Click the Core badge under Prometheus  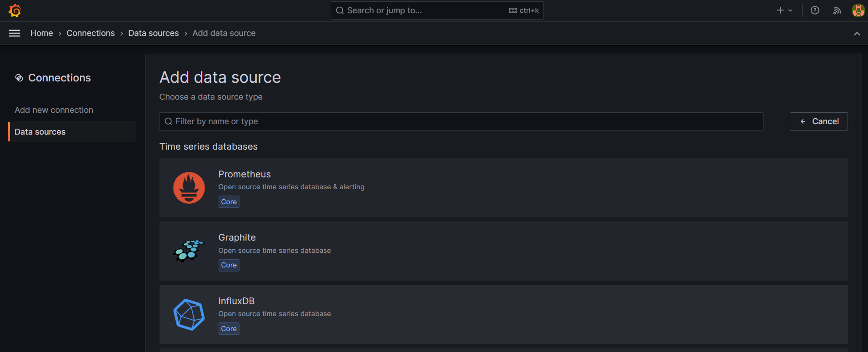tap(229, 202)
